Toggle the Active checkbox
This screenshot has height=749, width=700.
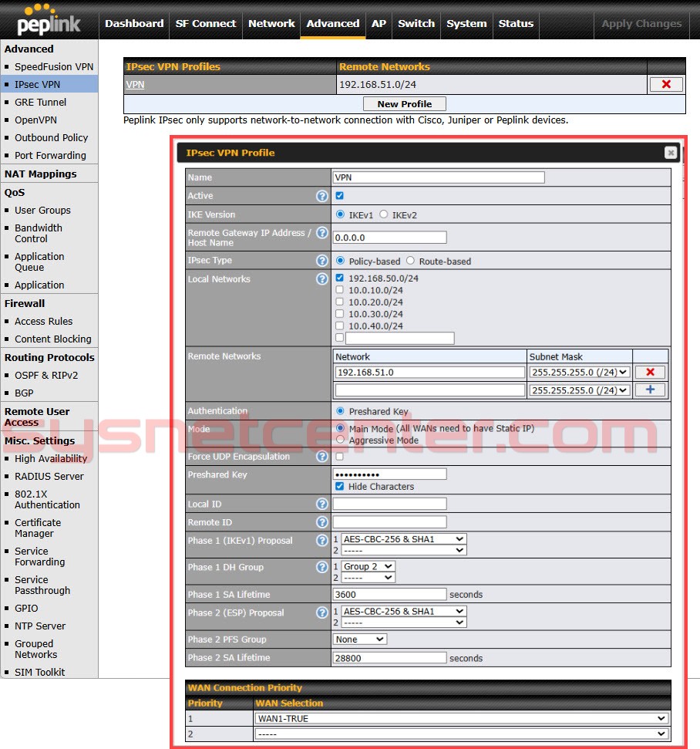click(x=339, y=195)
